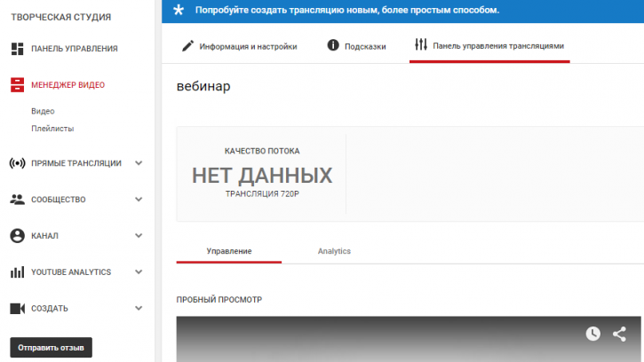Click the Трансляция 720P label
Image resolution: width=644 pixels, height=362 pixels.
click(x=262, y=193)
